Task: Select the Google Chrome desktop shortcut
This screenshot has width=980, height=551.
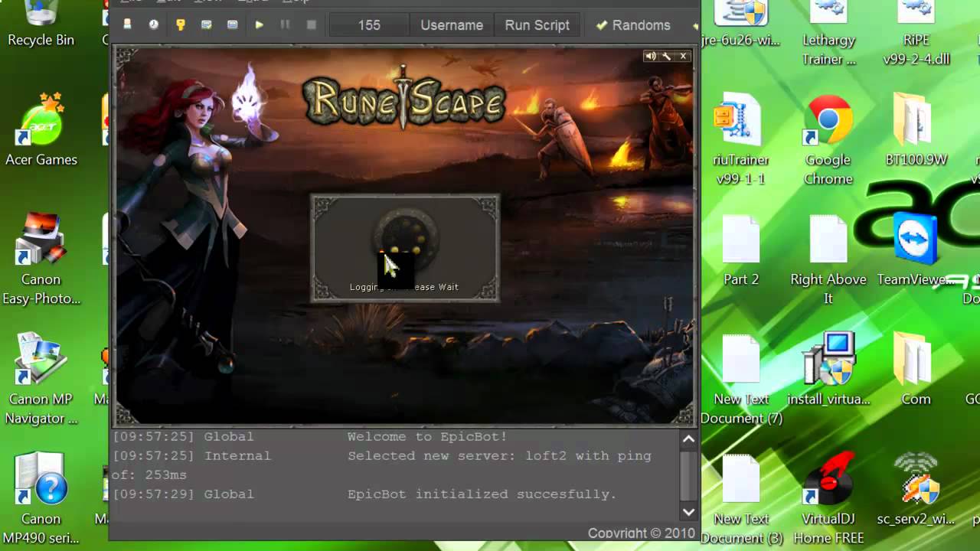Action: point(828,141)
